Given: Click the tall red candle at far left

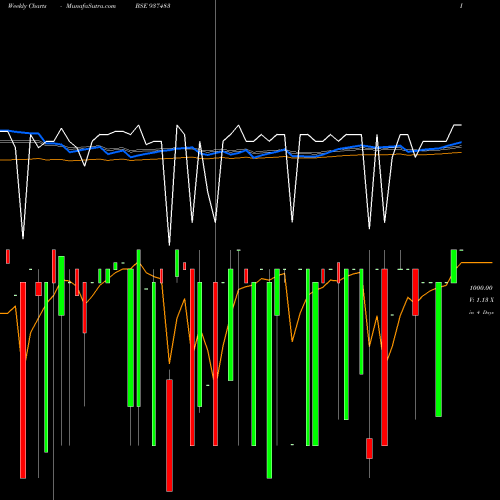Looking at the screenshot, I should point(23,380).
